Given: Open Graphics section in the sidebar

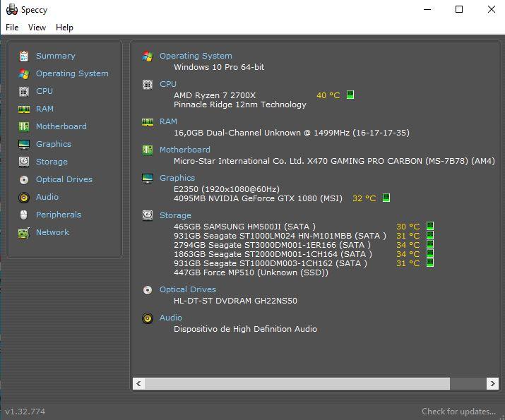Looking at the screenshot, I should [x=54, y=144].
